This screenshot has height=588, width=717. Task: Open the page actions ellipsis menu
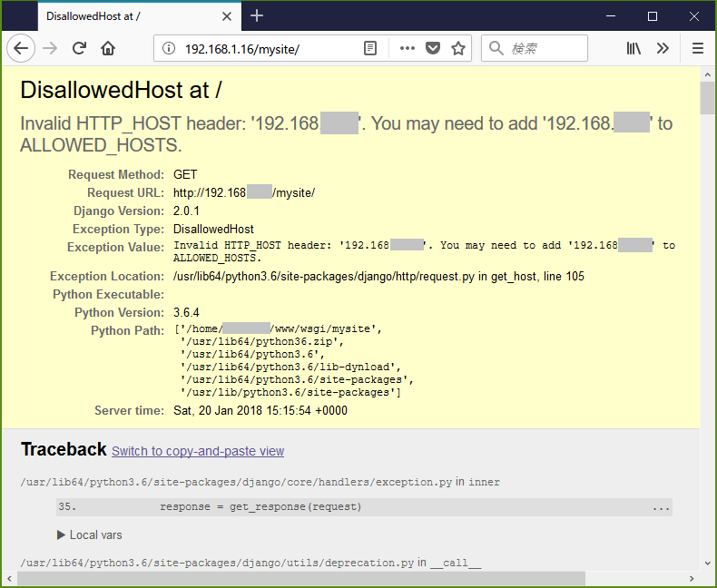407,48
